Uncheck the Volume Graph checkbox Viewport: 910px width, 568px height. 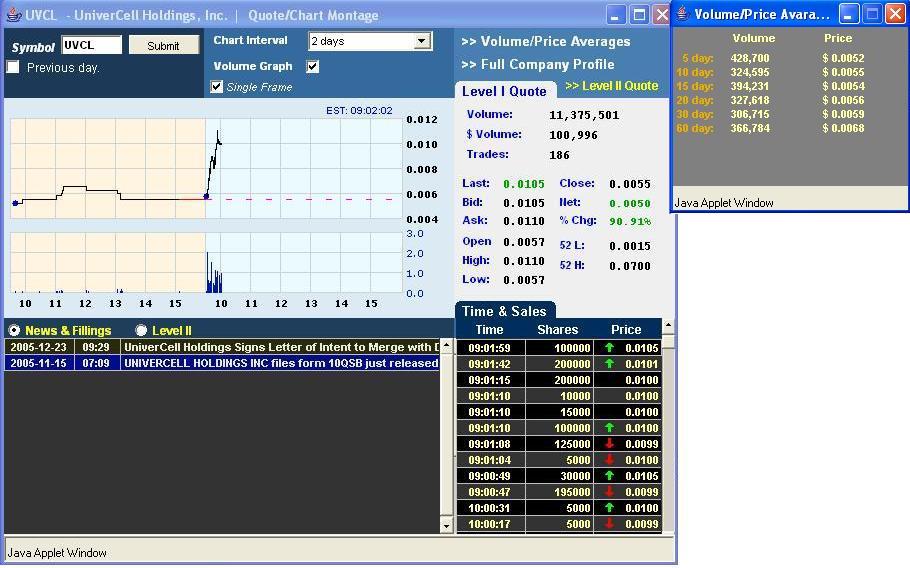point(312,66)
